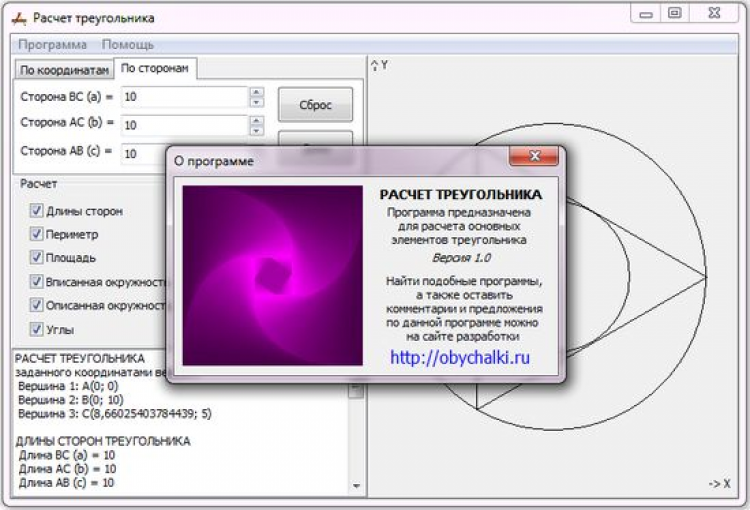Click the 'РАСЧЕТ ТРЕУГОЛЬНИКА' title in About dialog
Screen dimensions: 750x510
pos(461,195)
